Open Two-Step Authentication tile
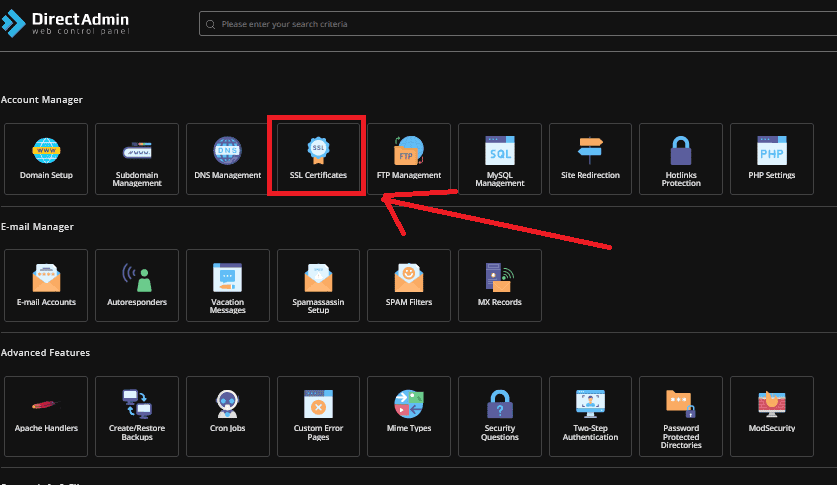837x485 pixels. pos(590,416)
